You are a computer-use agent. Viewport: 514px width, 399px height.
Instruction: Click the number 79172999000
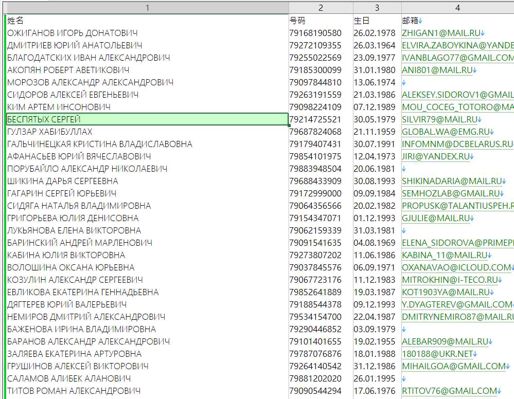(x=315, y=193)
